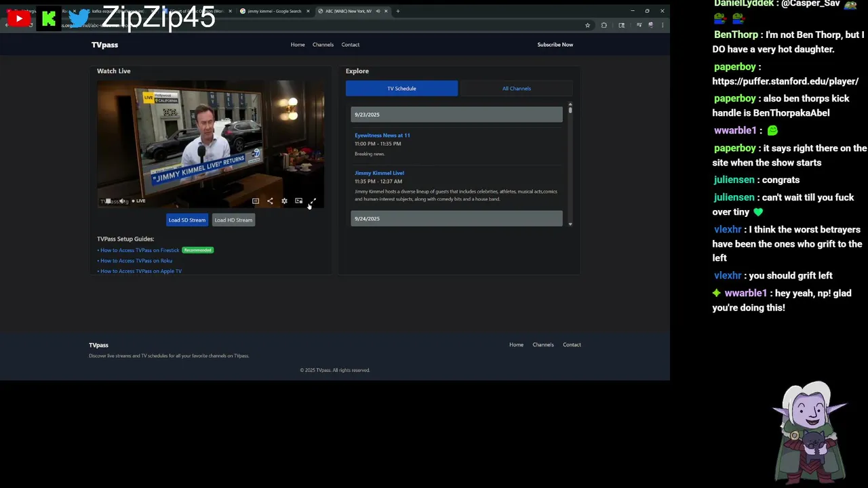868x488 pixels.
Task: Open the footer Contact link
Action: [x=572, y=345]
